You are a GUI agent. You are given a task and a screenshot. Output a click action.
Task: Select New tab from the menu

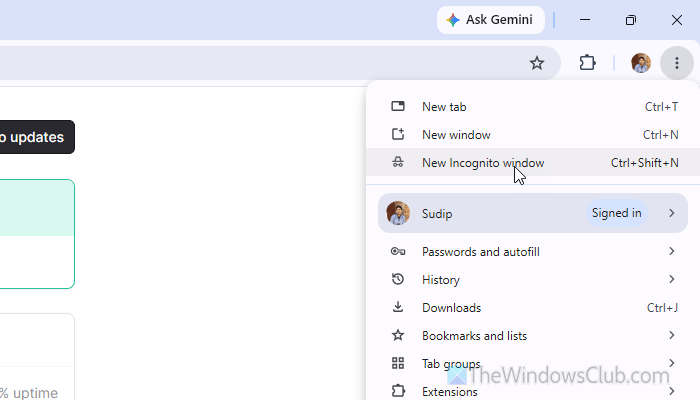pos(533,107)
